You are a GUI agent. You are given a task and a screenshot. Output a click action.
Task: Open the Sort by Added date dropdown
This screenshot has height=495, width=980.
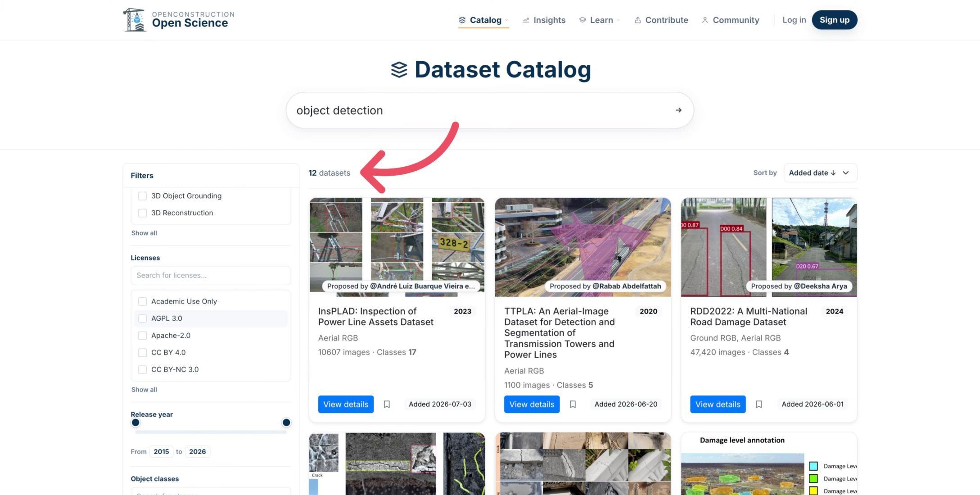(x=820, y=173)
